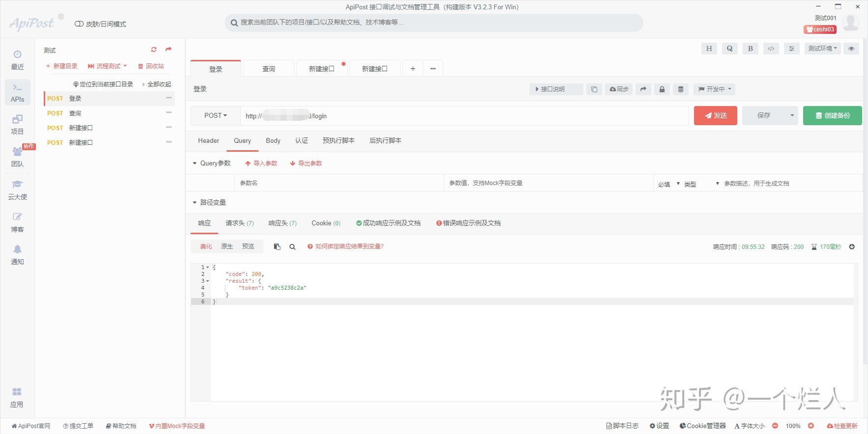This screenshot has width=868, height=434.
Task: Open the APIs section in sidebar
Action: pyautogui.click(x=18, y=92)
